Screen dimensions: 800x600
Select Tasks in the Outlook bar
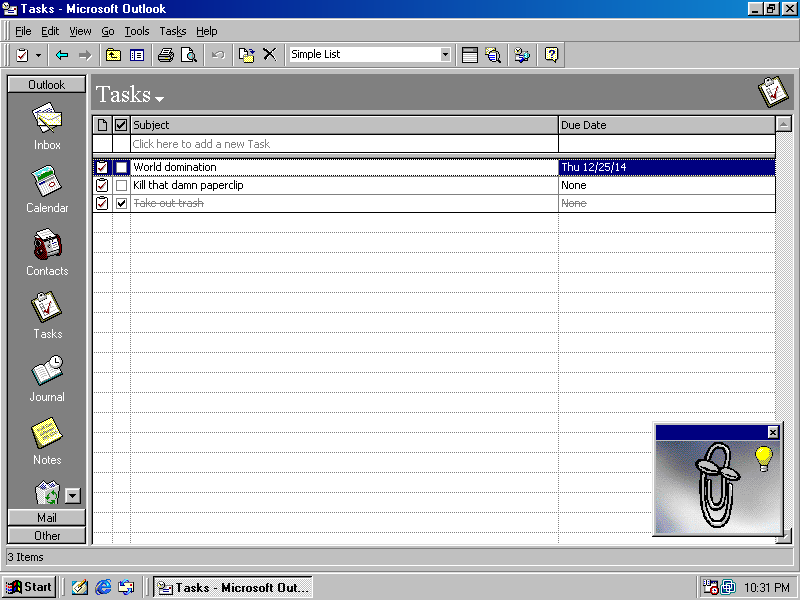[x=47, y=315]
